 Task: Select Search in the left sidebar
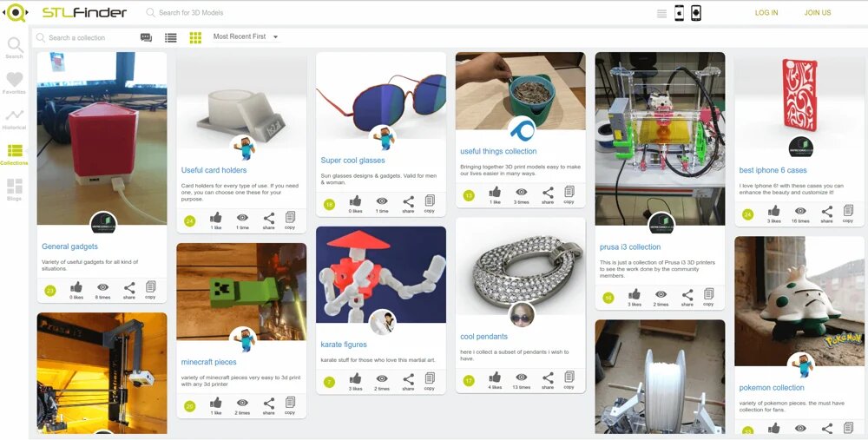click(14, 47)
